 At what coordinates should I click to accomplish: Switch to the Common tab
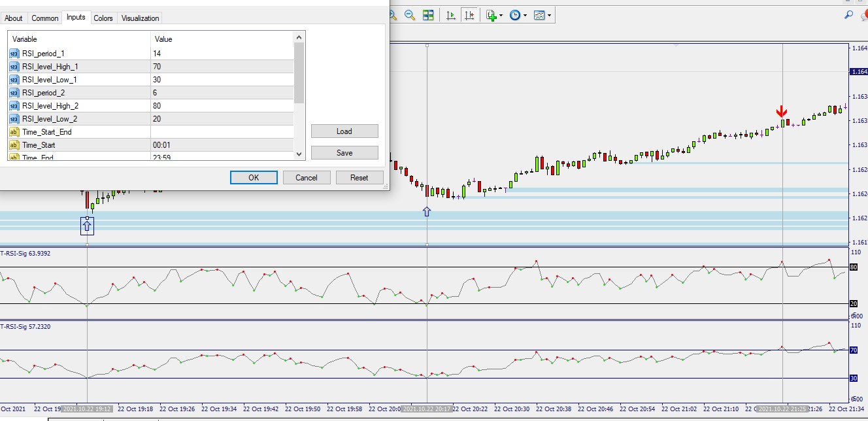[x=45, y=18]
